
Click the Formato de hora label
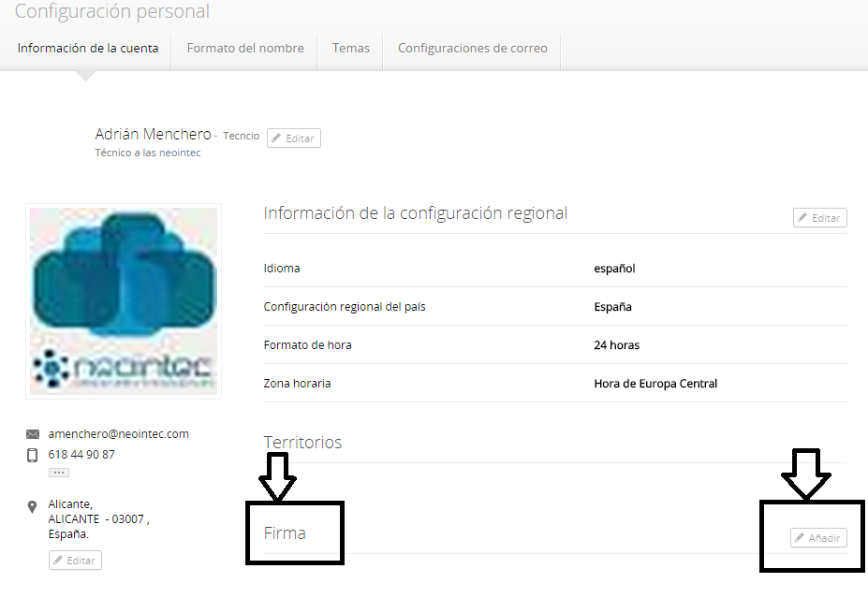(307, 345)
